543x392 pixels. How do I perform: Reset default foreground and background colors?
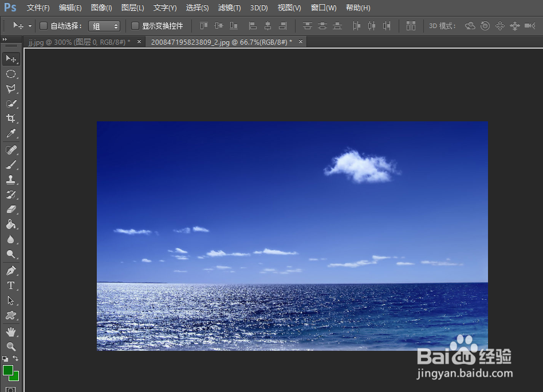5,359
